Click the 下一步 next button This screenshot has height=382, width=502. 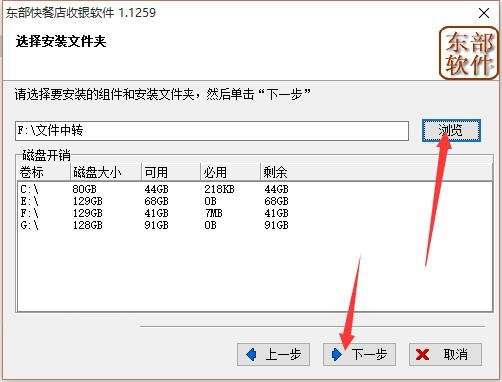tap(359, 354)
